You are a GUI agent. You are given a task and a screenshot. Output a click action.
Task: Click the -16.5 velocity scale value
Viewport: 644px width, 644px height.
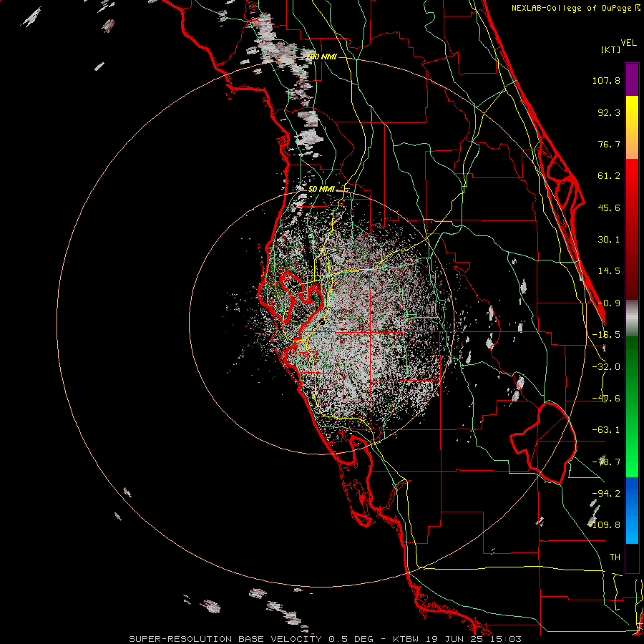[x=606, y=335]
